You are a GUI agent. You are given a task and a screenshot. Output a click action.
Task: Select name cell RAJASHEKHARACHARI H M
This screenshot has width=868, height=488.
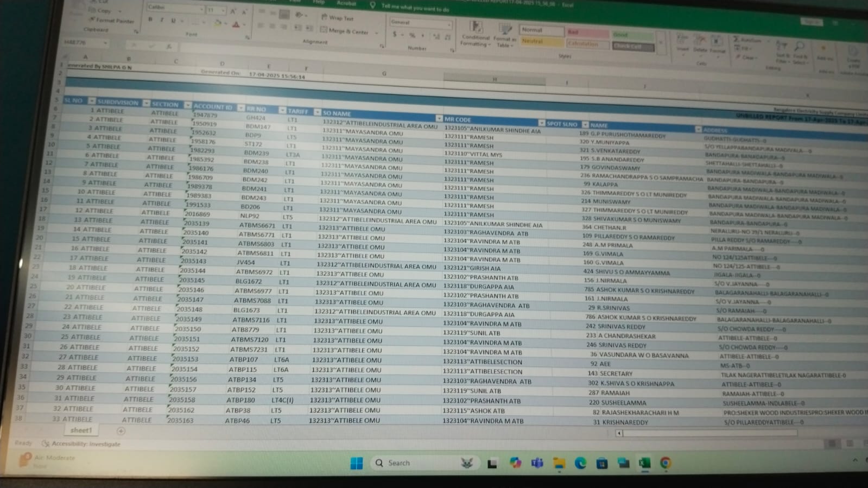639,413
